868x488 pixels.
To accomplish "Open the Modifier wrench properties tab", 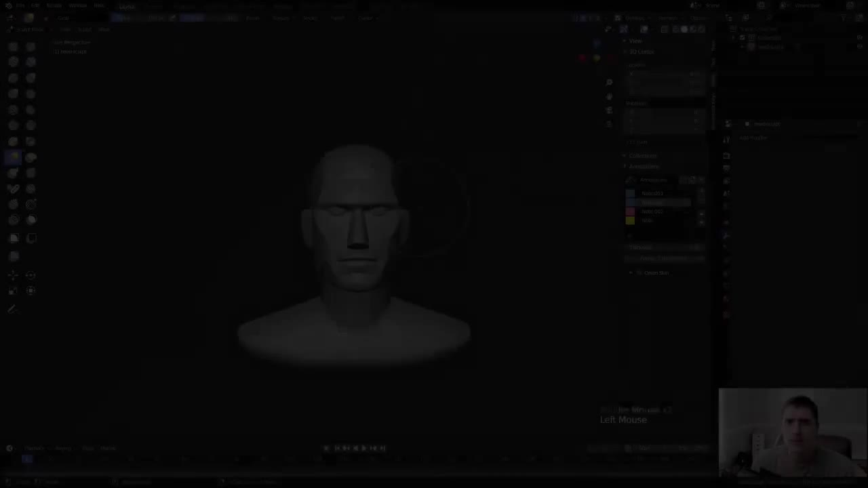I will [x=726, y=235].
